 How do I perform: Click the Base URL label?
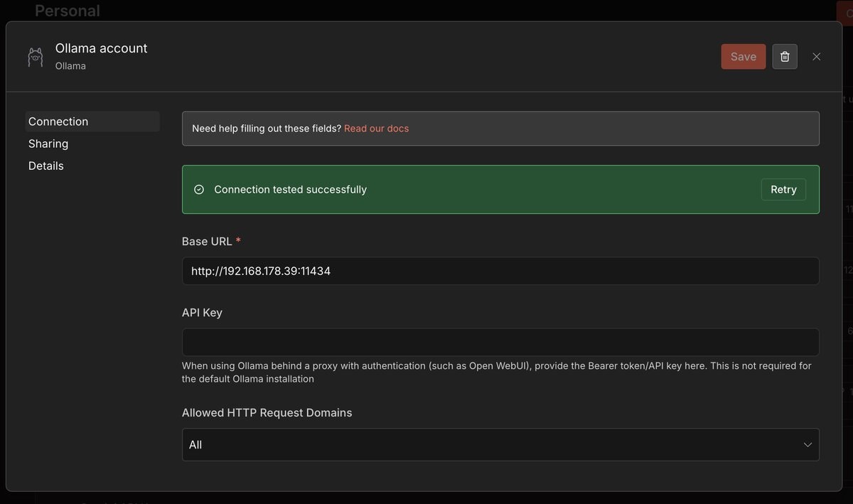click(x=207, y=242)
